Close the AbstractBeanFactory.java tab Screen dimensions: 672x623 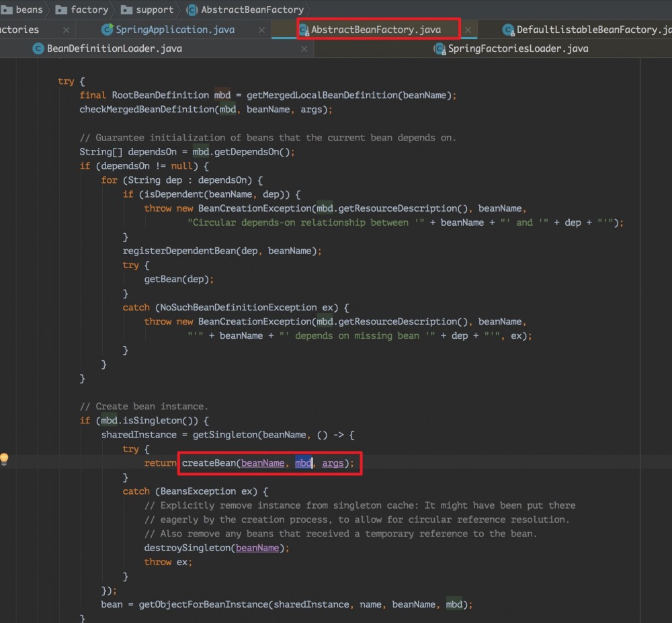click(x=468, y=30)
